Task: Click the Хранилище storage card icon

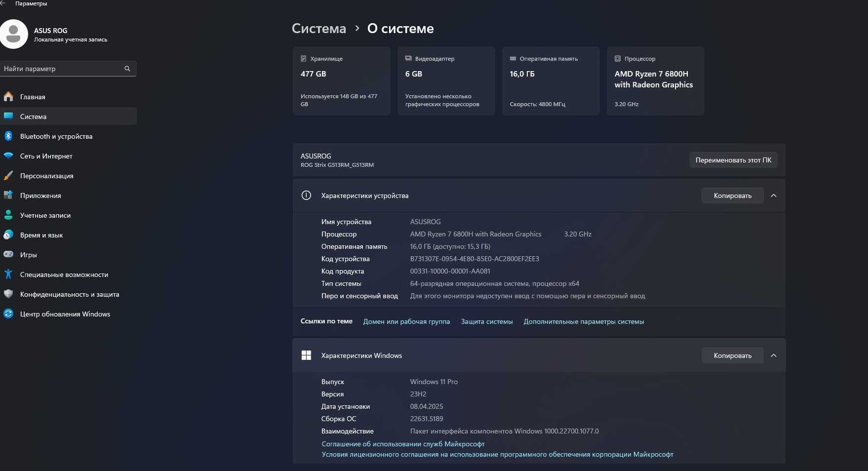Action: 304,59
